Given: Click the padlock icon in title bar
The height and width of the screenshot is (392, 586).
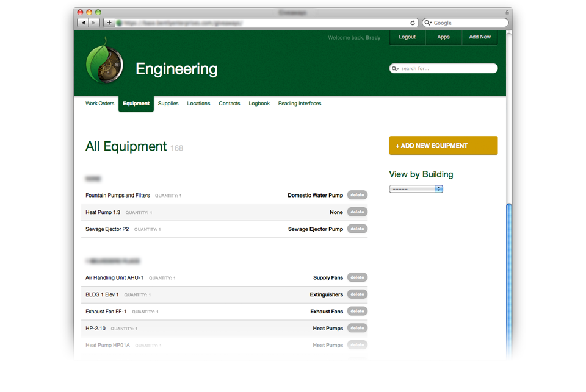Looking at the screenshot, I should [507, 12].
